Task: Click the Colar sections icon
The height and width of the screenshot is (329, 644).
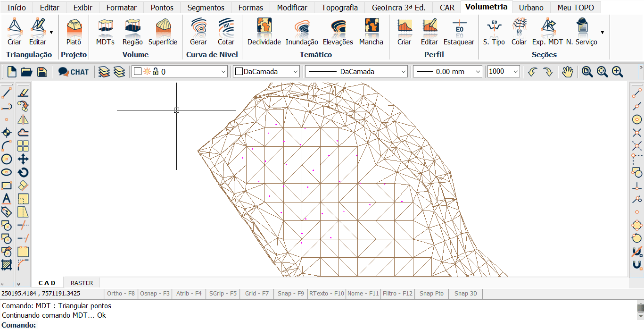Action: 519,32
